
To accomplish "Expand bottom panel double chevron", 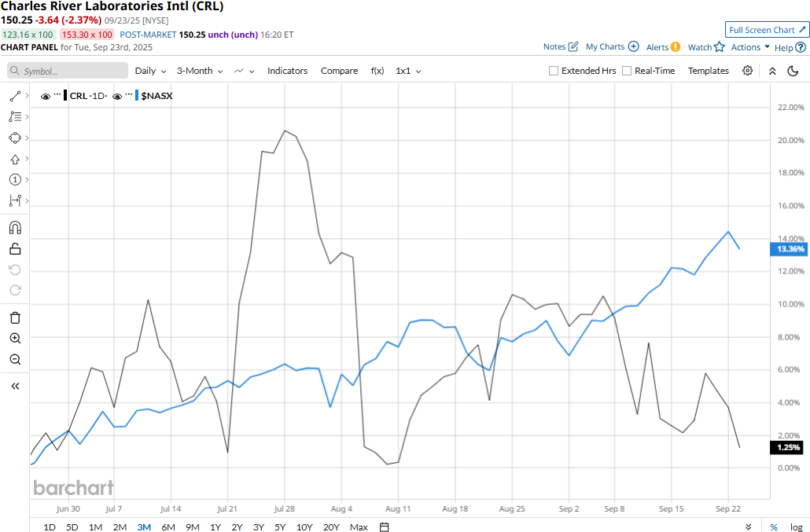I will point(748,526).
